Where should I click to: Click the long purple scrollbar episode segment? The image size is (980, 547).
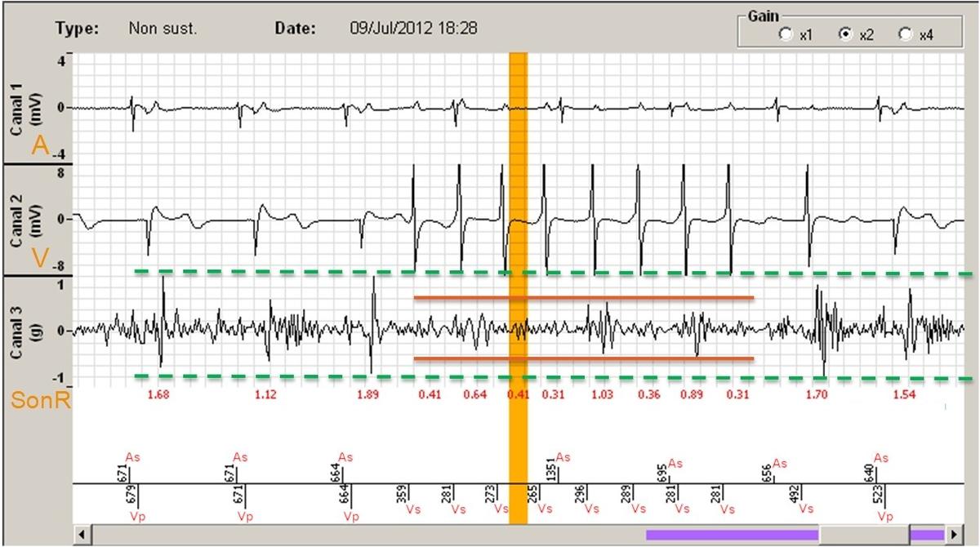[x=731, y=535]
